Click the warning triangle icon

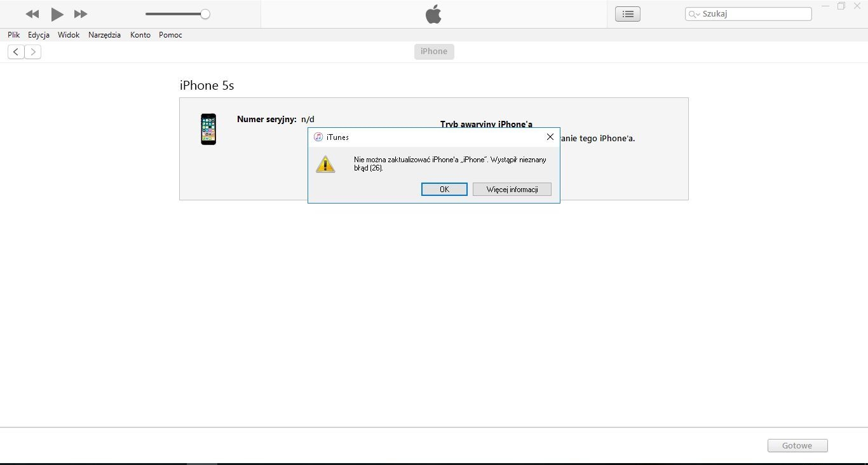(325, 164)
